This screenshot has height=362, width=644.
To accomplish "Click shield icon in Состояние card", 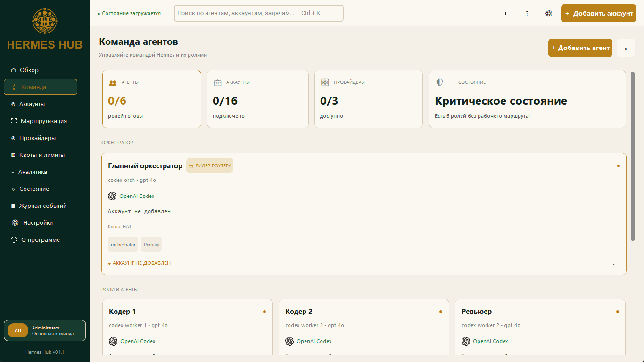I will click(440, 82).
